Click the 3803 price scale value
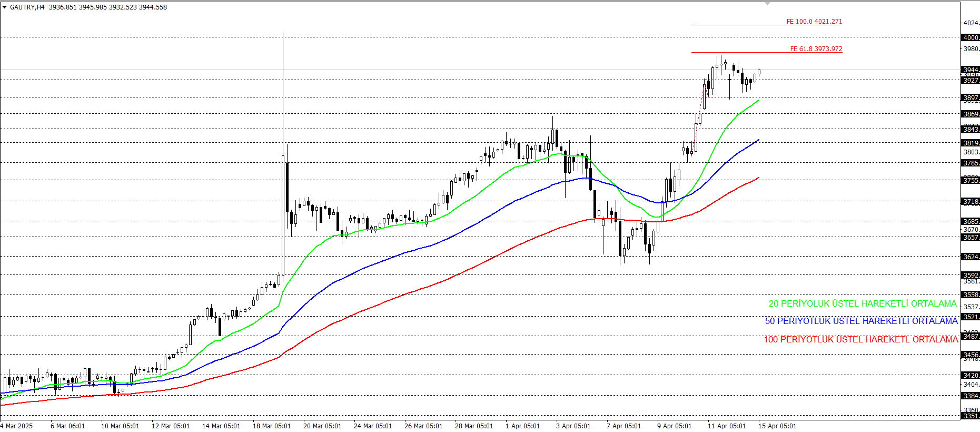The height and width of the screenshot is (432, 980). (x=971, y=152)
